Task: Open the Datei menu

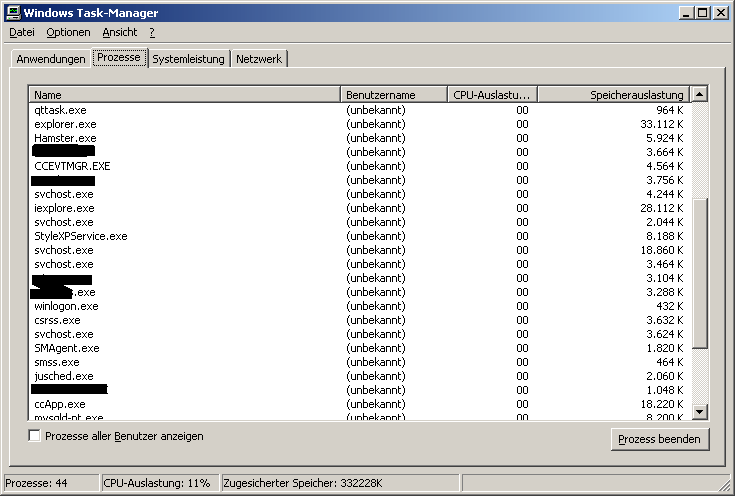Action: tap(21, 32)
